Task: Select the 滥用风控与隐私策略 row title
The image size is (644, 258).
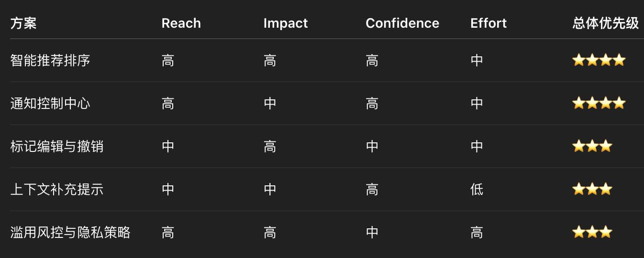Action: click(x=70, y=232)
